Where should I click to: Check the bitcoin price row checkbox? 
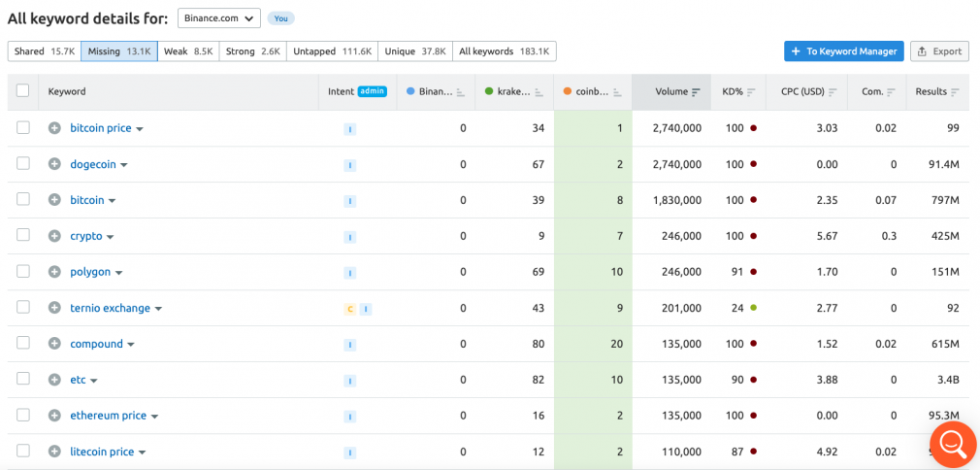coord(23,127)
